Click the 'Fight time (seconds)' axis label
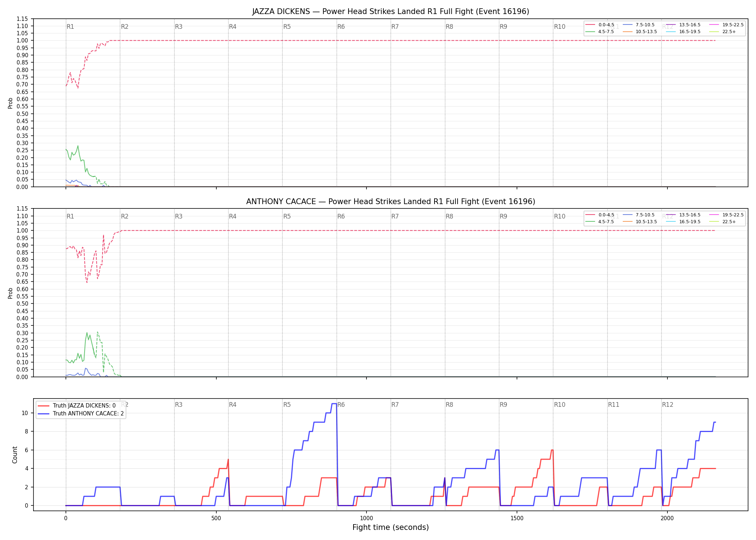 pyautogui.click(x=391, y=527)
